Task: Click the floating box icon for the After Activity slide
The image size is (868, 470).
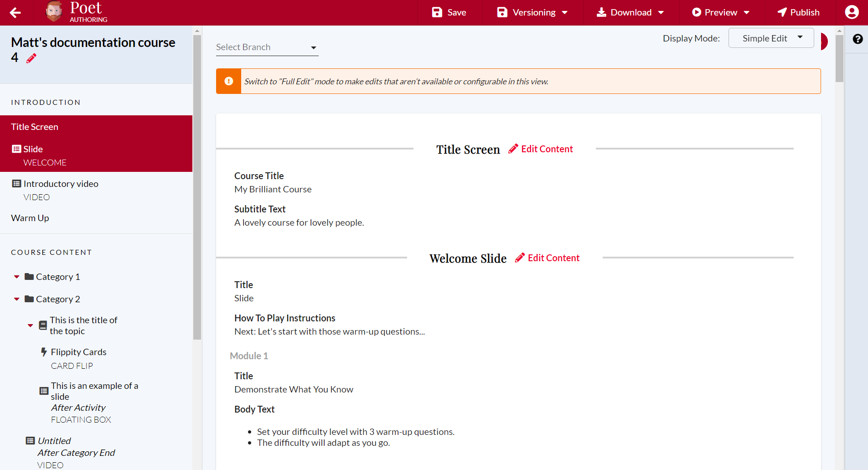Action: [44, 391]
